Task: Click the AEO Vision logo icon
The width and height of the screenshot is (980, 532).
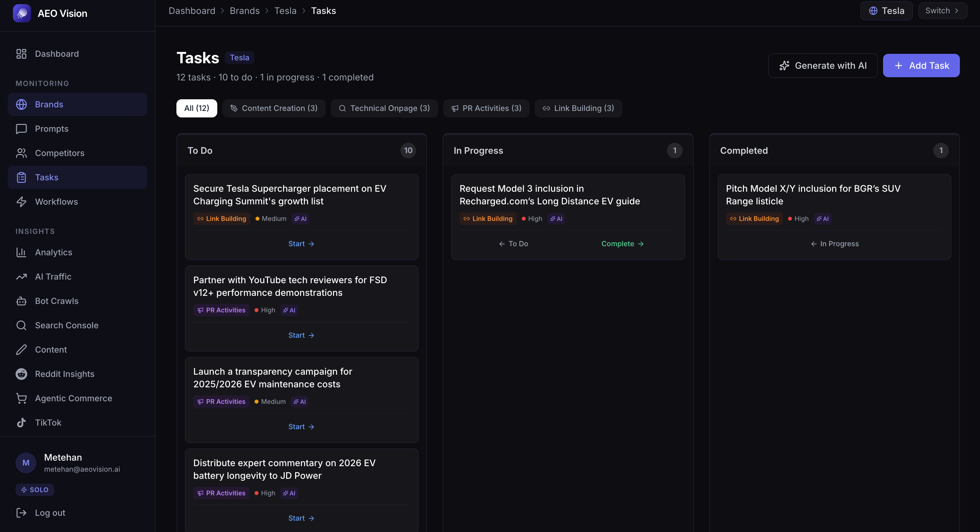Action: 22,13
